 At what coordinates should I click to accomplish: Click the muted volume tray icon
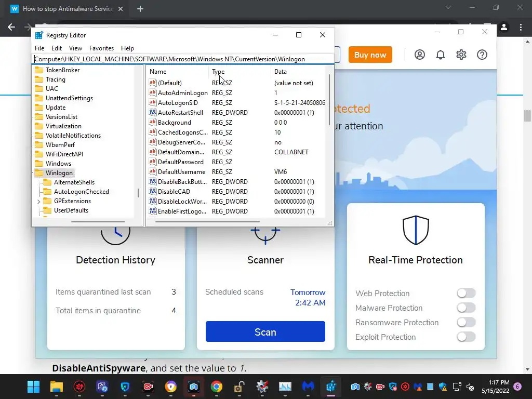(470, 387)
